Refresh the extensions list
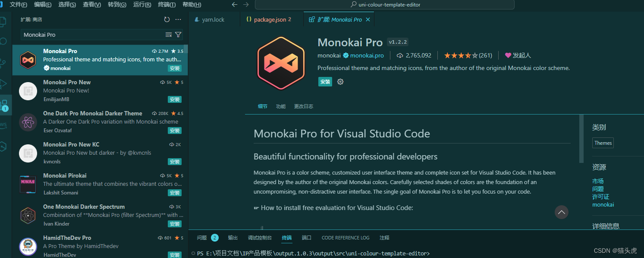The width and height of the screenshot is (644, 258). [x=167, y=19]
